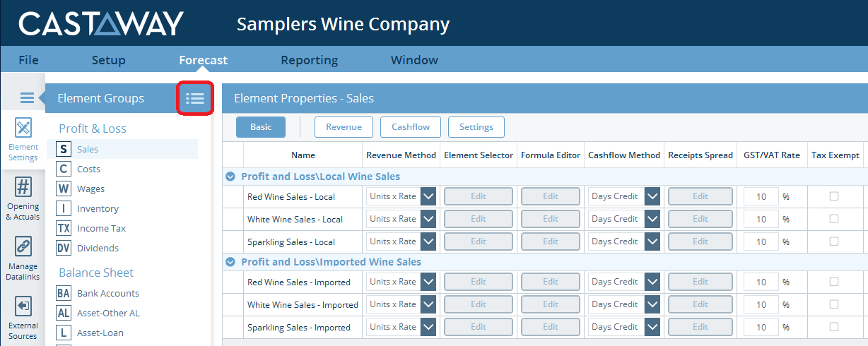This screenshot has width=868, height=346.
Task: Click GST/VAT Rate field for Red Wine Sales - Imported
Action: pos(761,282)
